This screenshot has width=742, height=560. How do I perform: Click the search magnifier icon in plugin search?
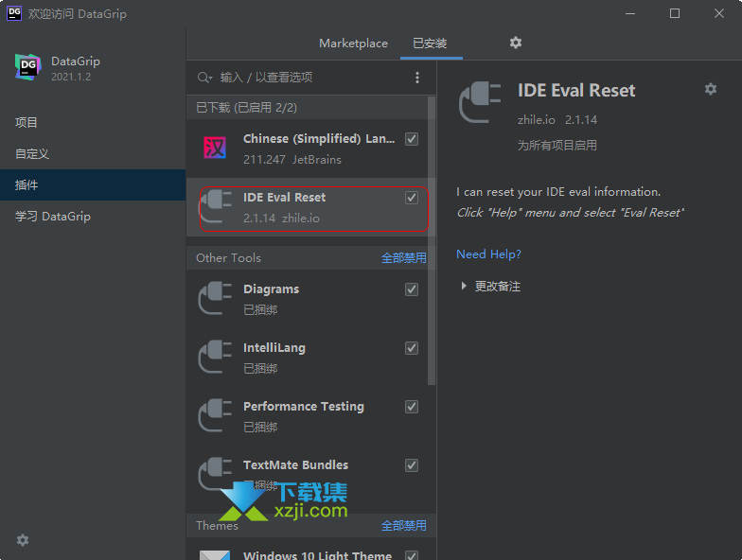pos(204,78)
